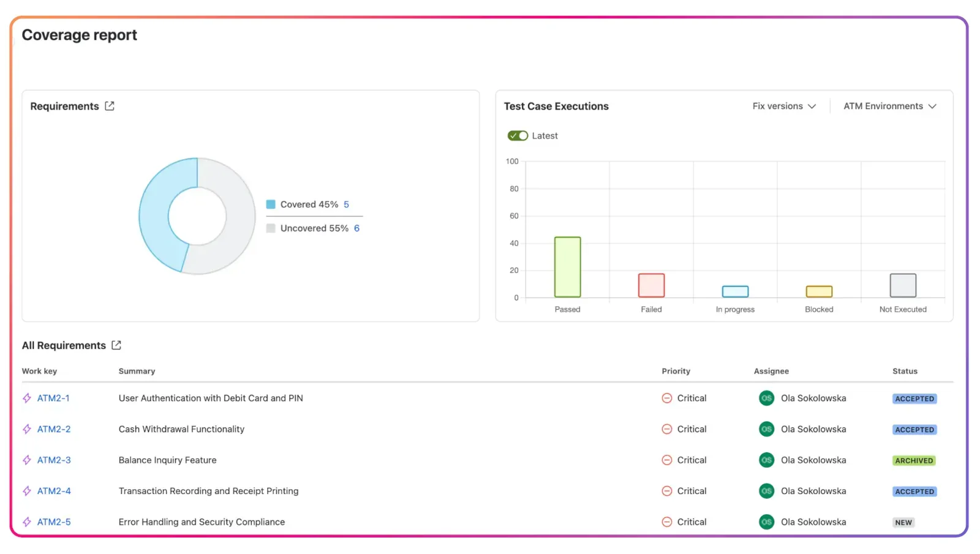Click the lightning icon beside ATM2-1
This screenshot has width=980, height=554.
pos(27,398)
